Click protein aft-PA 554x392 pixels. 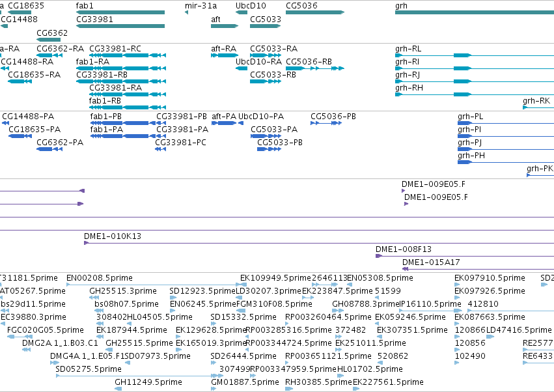[224, 123]
